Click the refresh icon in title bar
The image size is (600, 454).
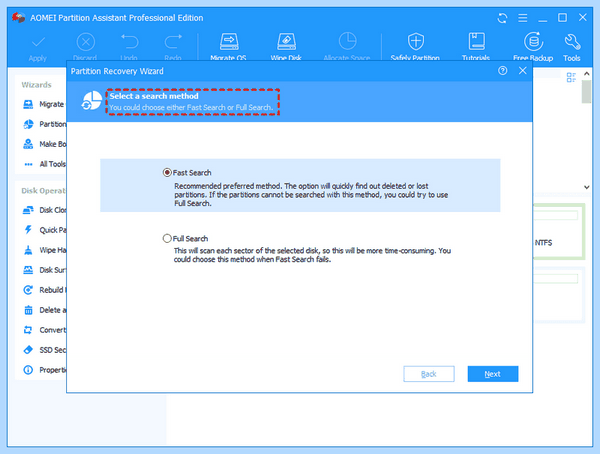[502, 18]
